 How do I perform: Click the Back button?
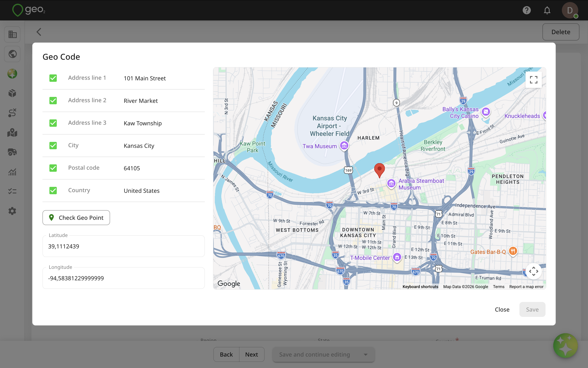[226, 354]
